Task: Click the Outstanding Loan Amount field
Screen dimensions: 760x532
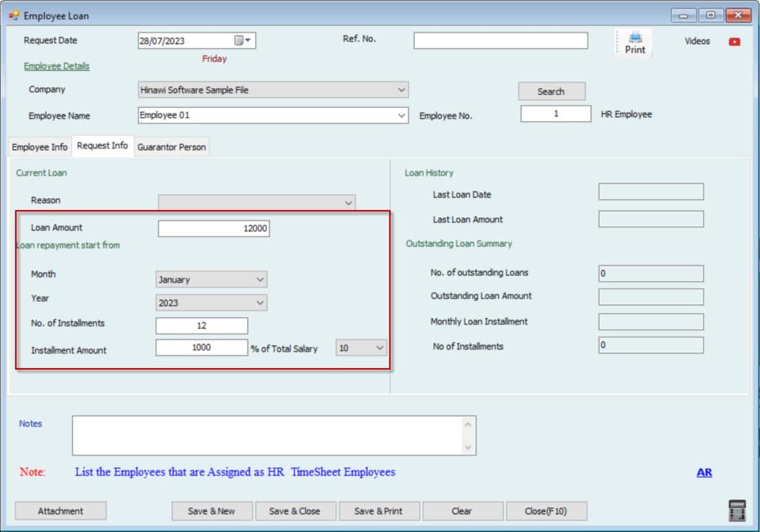Action: (x=651, y=297)
